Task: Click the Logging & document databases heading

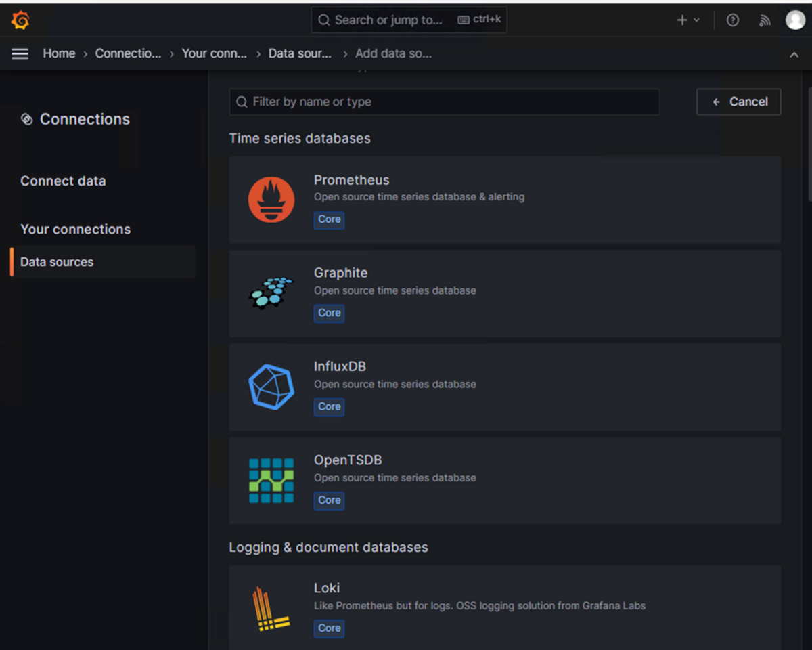Action: click(x=328, y=547)
